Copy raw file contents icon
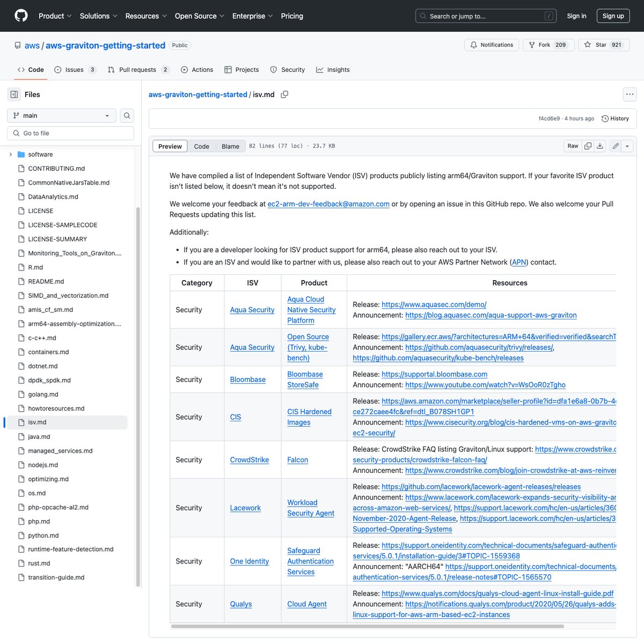Screen dimensions: 644x644 pos(588,146)
